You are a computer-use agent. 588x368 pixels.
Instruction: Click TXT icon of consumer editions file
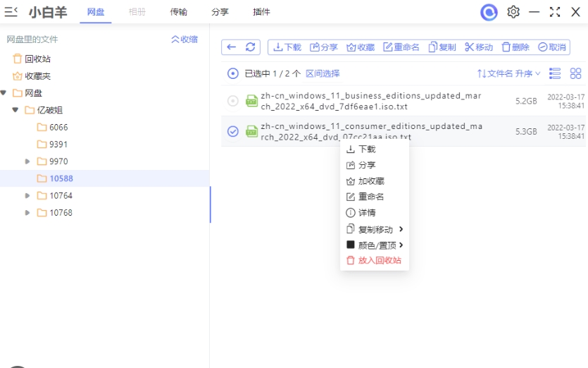[251, 131]
